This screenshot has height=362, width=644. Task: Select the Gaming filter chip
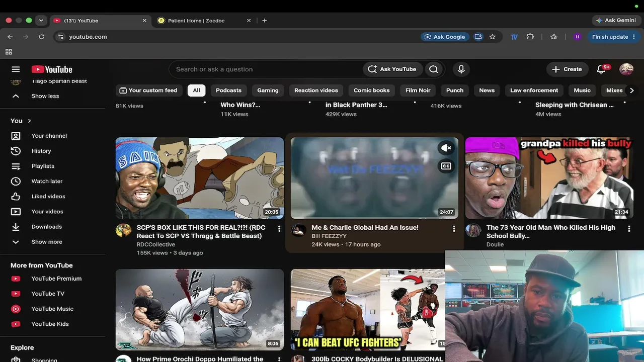click(x=268, y=90)
